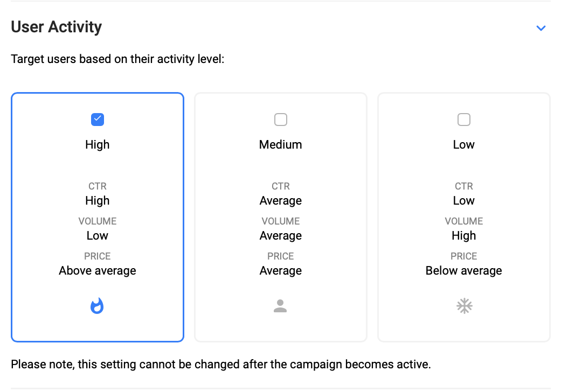Image resolution: width=568 pixels, height=392 pixels.
Task: Click the snowflake icon in Low card
Action: point(464,306)
